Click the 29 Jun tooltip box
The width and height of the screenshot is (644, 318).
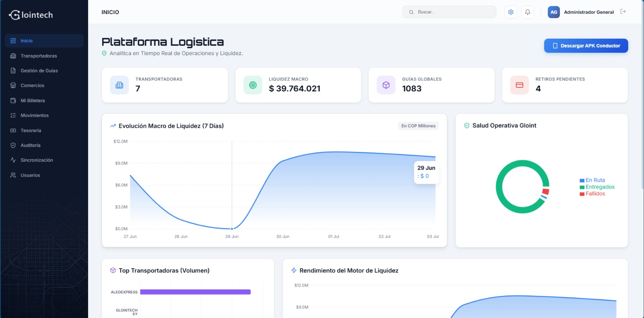point(427,172)
